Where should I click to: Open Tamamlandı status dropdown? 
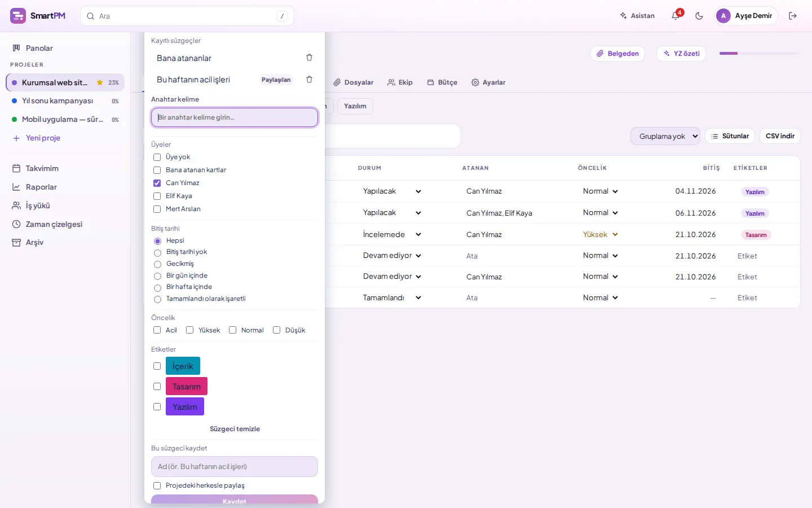point(392,297)
